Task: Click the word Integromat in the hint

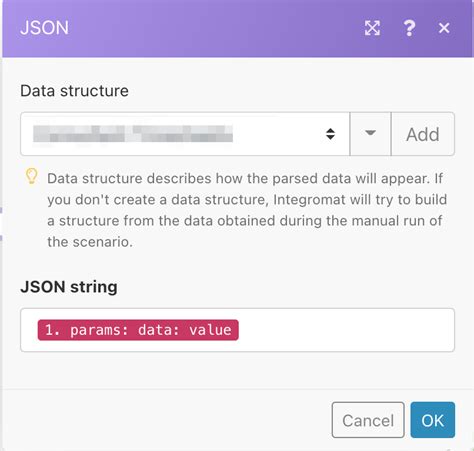Action: point(309,200)
